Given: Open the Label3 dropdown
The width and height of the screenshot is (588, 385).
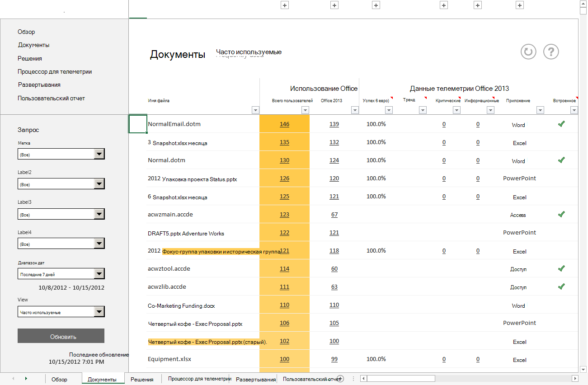Looking at the screenshot, I should tap(99, 215).
